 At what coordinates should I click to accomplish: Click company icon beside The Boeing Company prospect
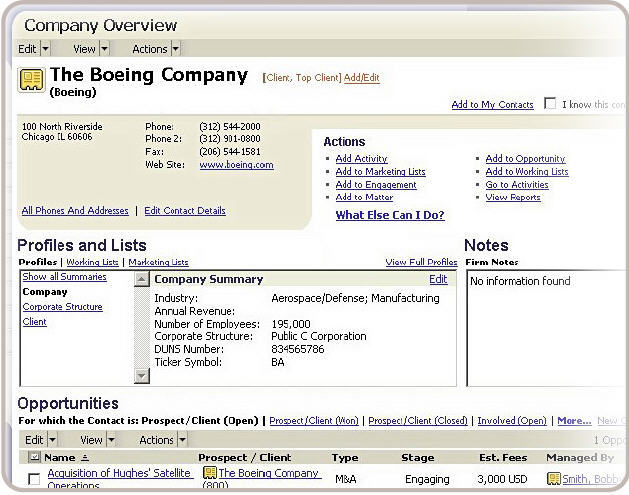tap(210, 473)
